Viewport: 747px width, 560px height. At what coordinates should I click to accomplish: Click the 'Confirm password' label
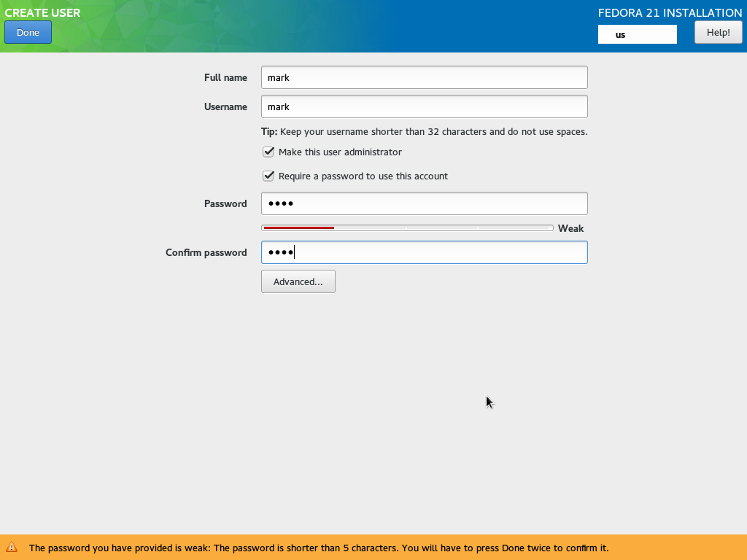point(206,252)
